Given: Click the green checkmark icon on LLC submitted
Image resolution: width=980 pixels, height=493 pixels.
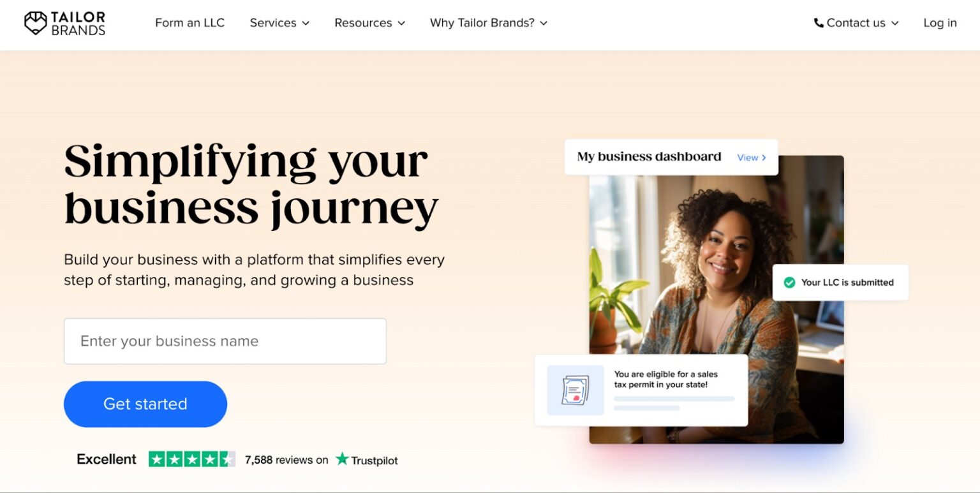Looking at the screenshot, I should 789,283.
